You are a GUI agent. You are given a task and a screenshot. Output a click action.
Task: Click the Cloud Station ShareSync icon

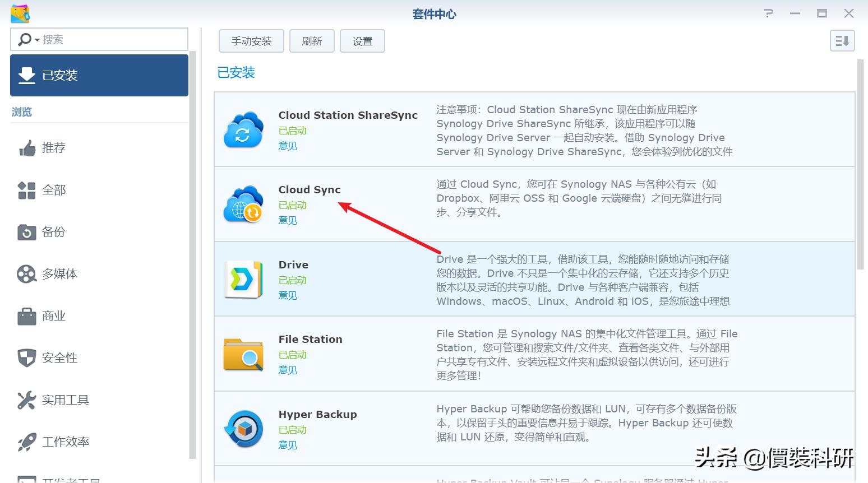(243, 129)
